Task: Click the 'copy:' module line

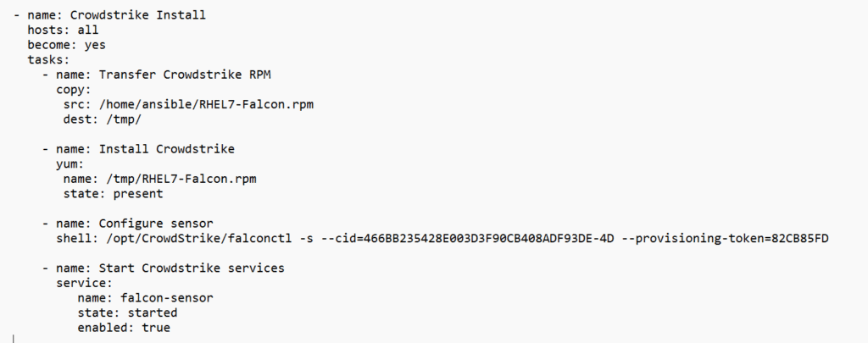Action: click(x=74, y=89)
